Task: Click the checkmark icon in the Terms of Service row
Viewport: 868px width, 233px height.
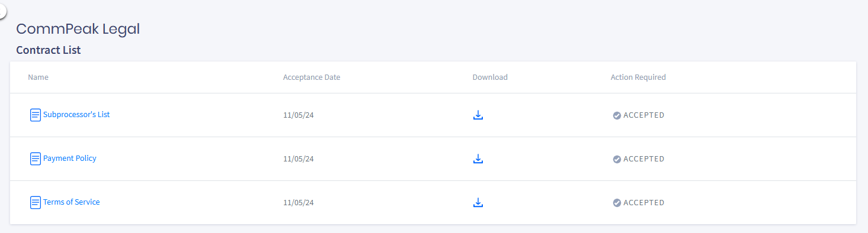Action: click(617, 203)
